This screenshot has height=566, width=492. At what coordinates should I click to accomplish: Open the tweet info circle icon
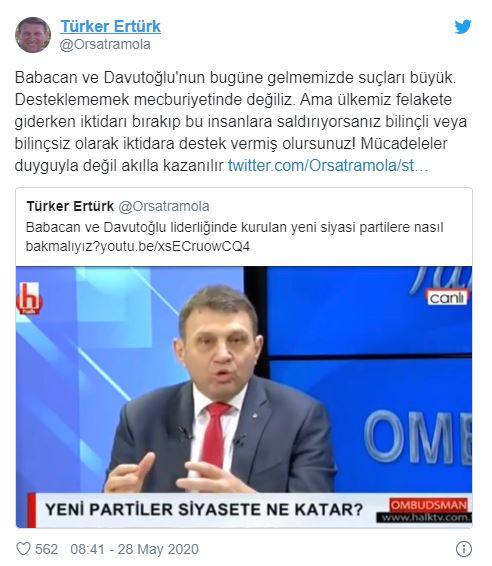coord(464,549)
